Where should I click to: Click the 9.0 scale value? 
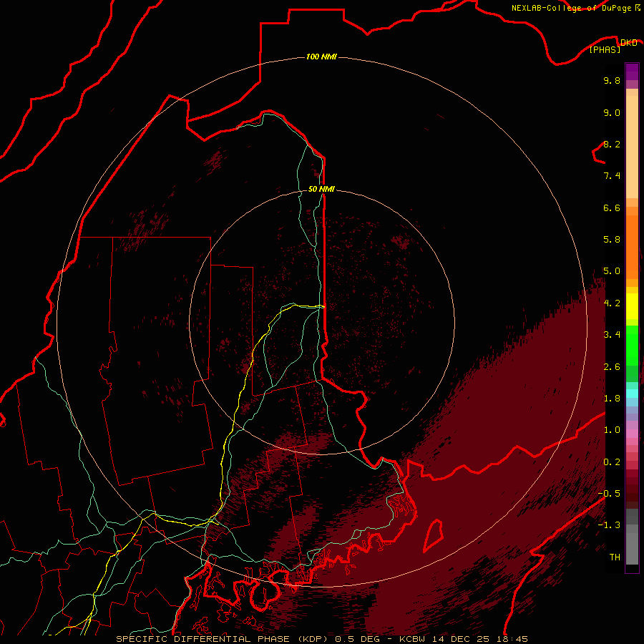point(612,112)
